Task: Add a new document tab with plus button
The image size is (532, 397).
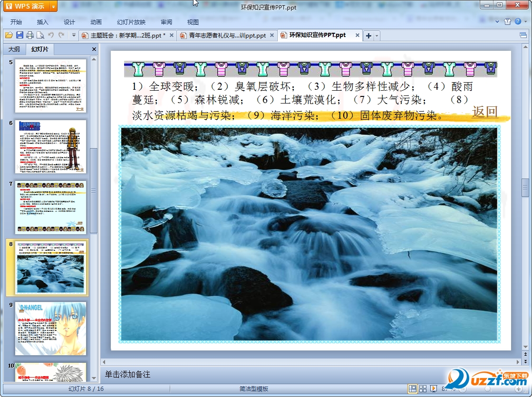Action: 368,36
